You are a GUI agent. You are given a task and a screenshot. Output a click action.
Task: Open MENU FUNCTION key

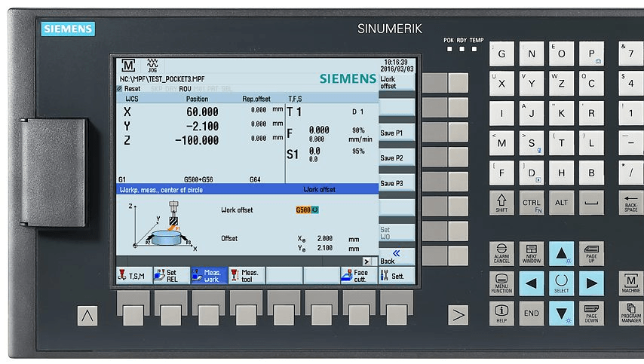[x=501, y=283]
